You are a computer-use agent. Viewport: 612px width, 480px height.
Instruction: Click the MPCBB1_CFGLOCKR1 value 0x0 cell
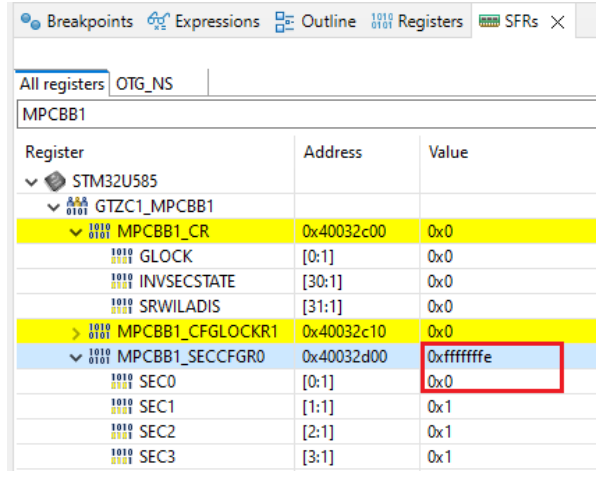tap(440, 331)
